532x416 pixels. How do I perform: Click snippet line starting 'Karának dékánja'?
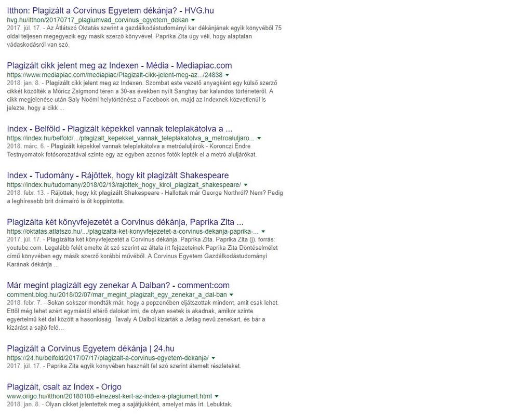tap(33, 265)
